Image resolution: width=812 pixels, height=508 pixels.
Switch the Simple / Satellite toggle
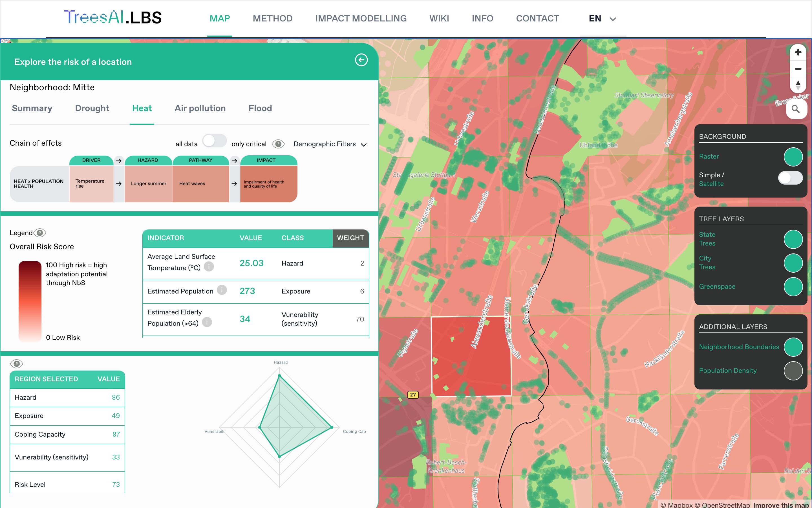click(791, 178)
